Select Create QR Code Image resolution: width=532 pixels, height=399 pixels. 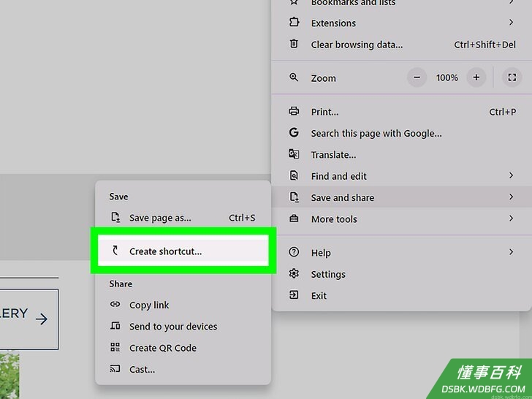183,348
